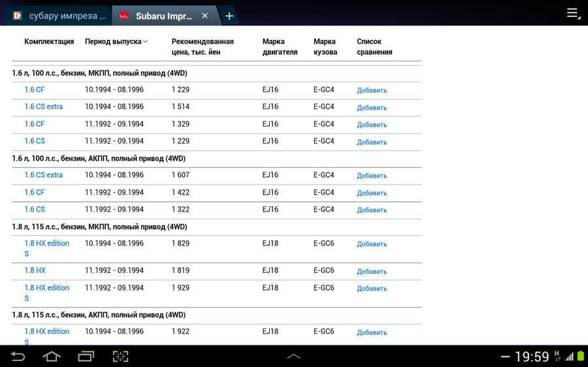Open 1.8 HX edition S priced 1 929
Screen dimensions: 588x367
[x=47, y=293]
